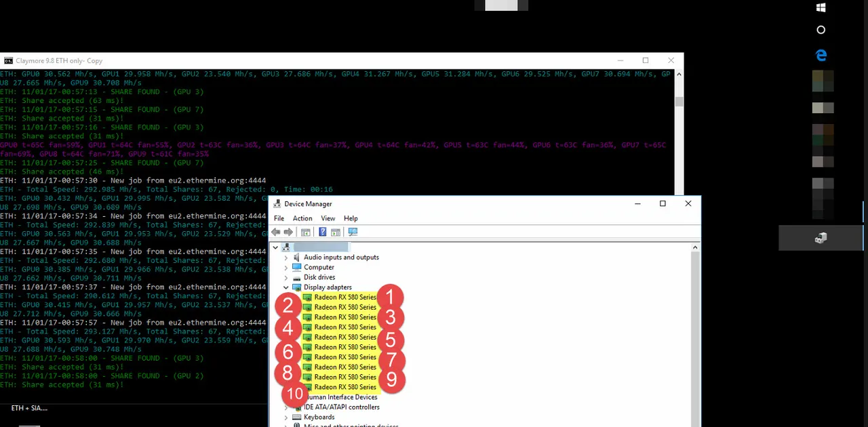Close the Device Manager window

tap(688, 203)
